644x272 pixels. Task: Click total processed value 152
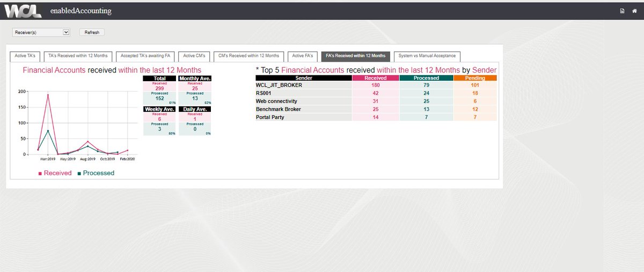[x=159, y=98]
